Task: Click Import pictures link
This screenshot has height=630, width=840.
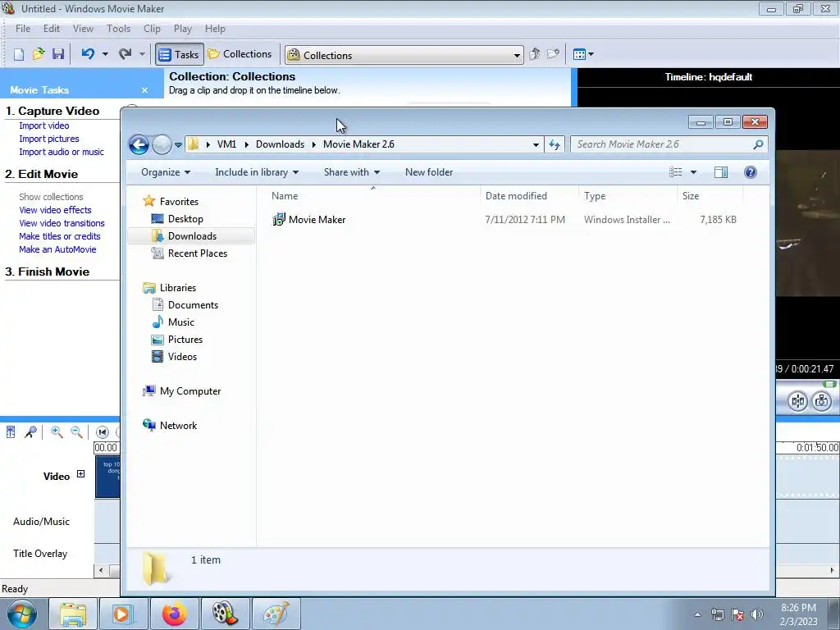Action: pos(48,139)
